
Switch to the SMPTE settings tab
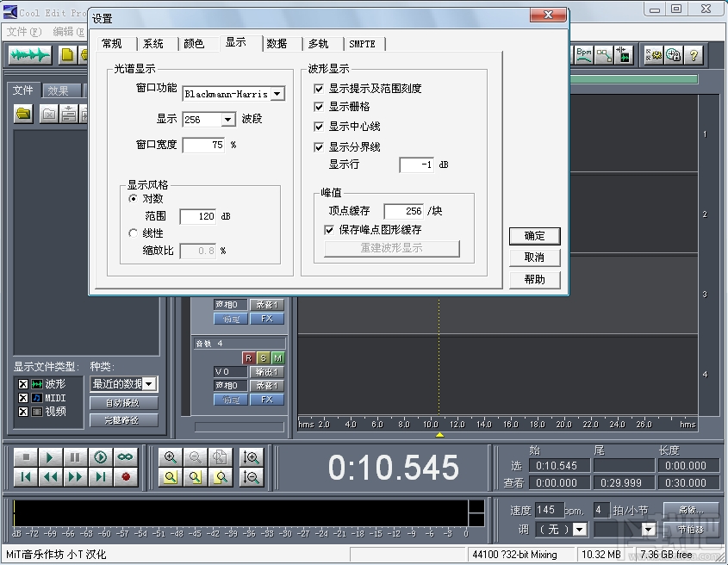point(363,43)
